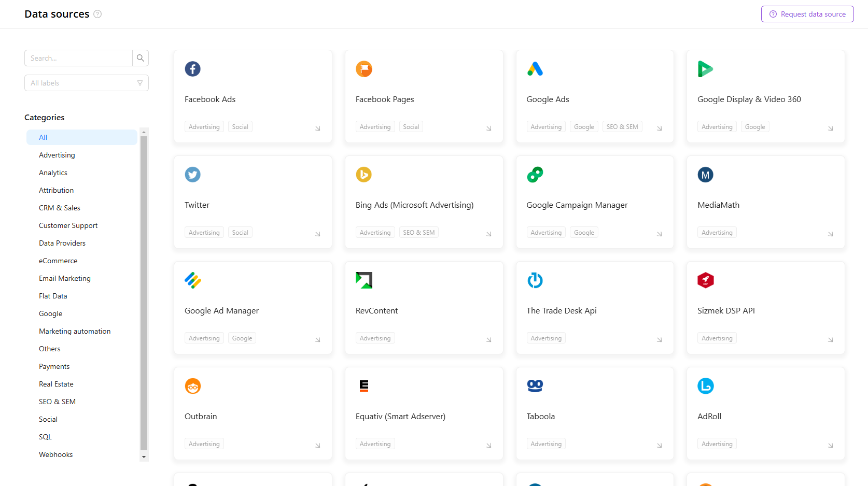Click the Taboola logo icon
The height and width of the screenshot is (486, 868).
(535, 386)
